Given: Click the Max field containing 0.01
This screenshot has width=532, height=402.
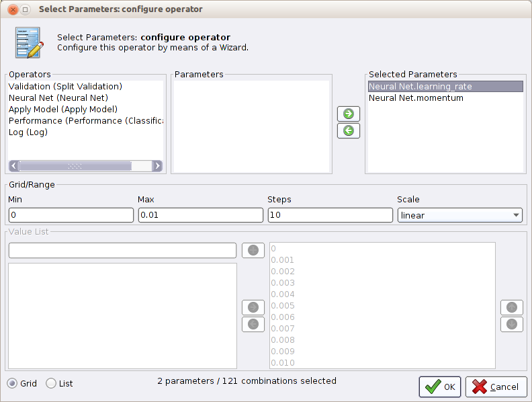Looking at the screenshot, I should pos(200,215).
